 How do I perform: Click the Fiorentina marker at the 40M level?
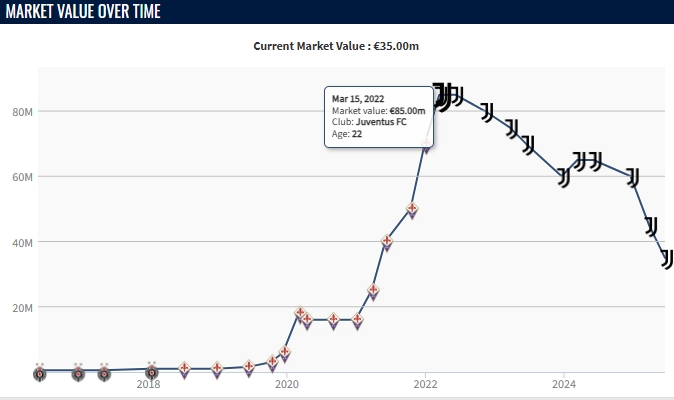[x=387, y=243]
